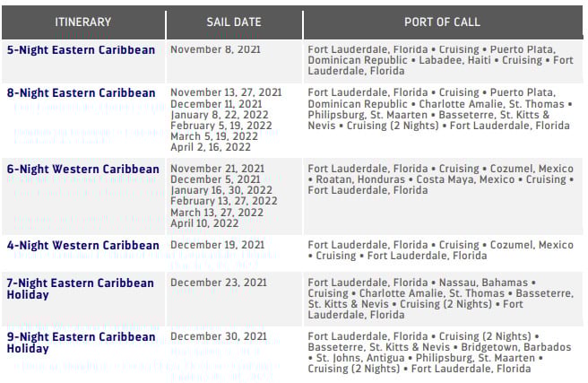The height and width of the screenshot is (383, 588).
Task: Open the 9-Night Eastern Caribbean Holiday itinerary
Action: click(81, 343)
